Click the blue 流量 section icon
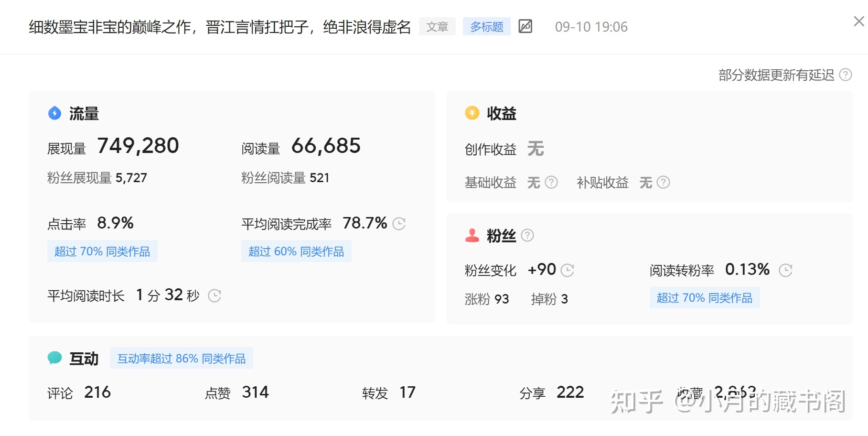 (55, 113)
